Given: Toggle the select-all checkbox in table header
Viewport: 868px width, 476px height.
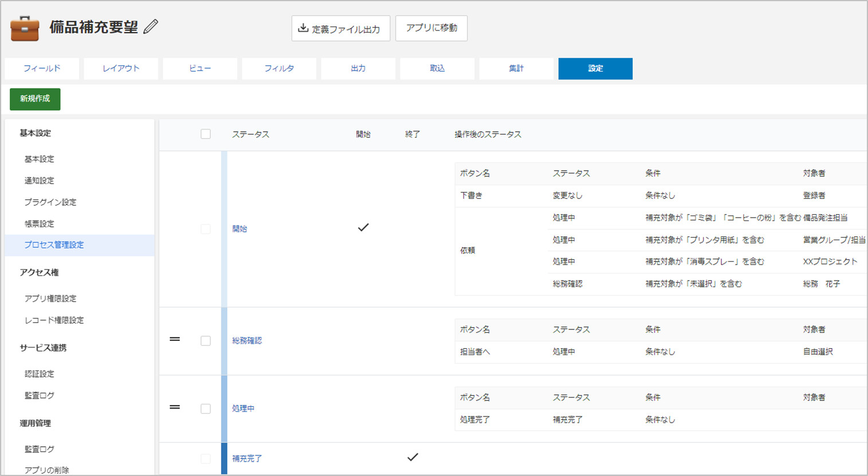Looking at the screenshot, I should [206, 134].
